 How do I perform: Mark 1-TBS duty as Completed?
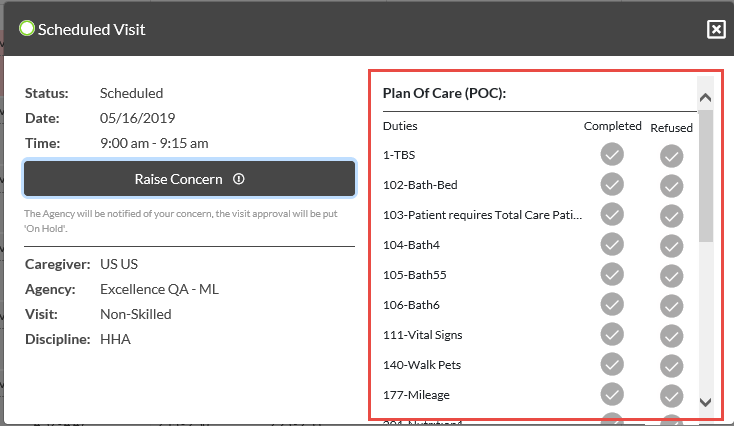612,154
